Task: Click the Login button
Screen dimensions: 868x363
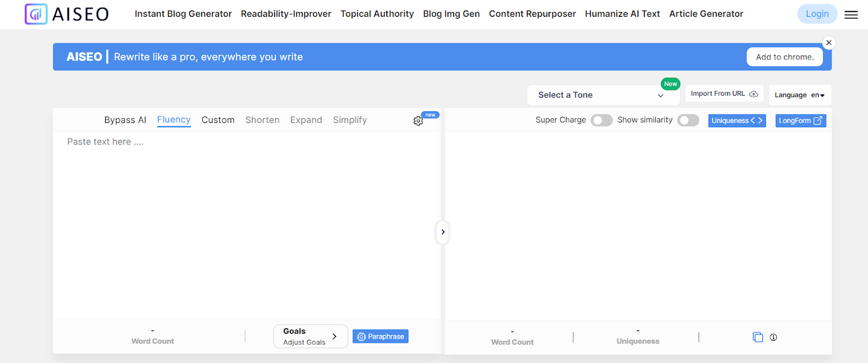Action: click(x=817, y=14)
